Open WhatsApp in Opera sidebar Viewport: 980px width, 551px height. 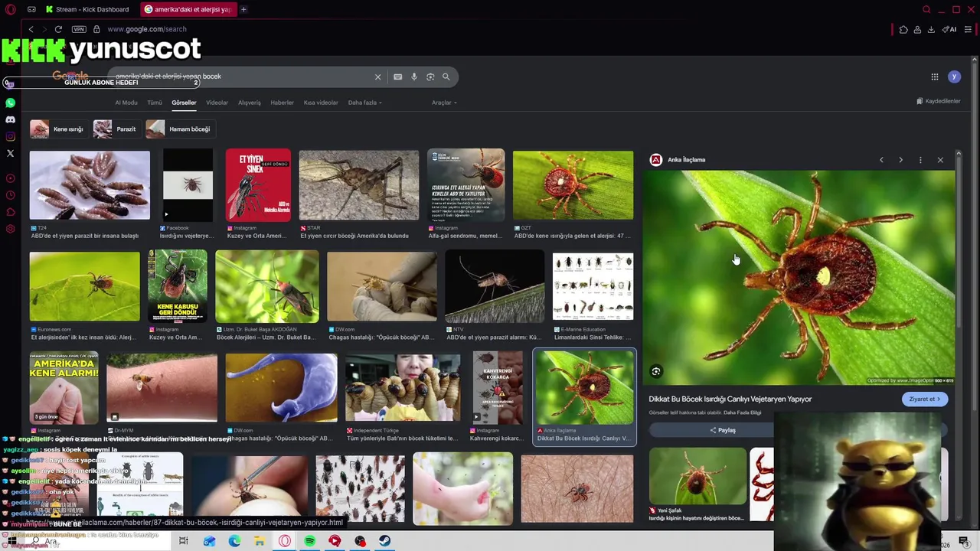point(10,103)
